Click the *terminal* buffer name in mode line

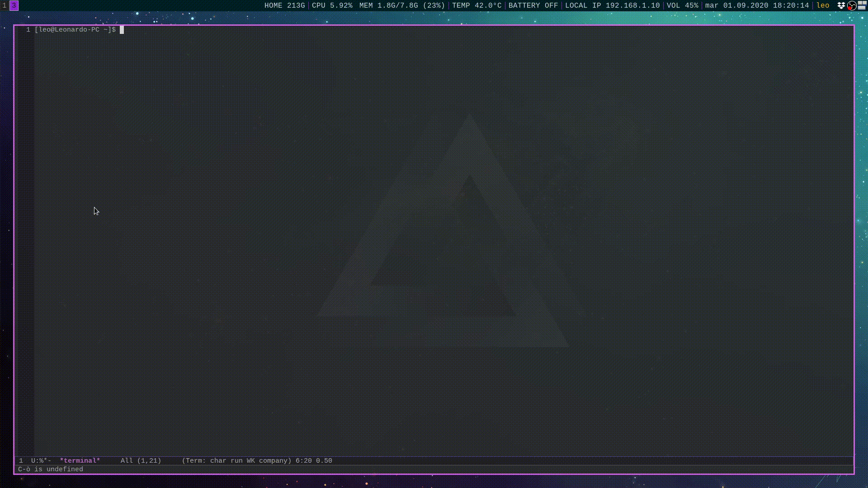pyautogui.click(x=80, y=461)
